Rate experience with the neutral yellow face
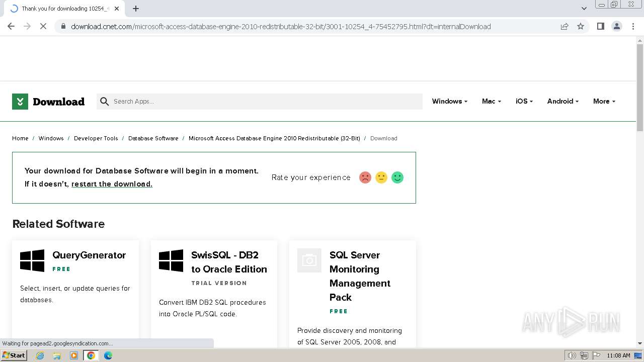 click(x=381, y=177)
